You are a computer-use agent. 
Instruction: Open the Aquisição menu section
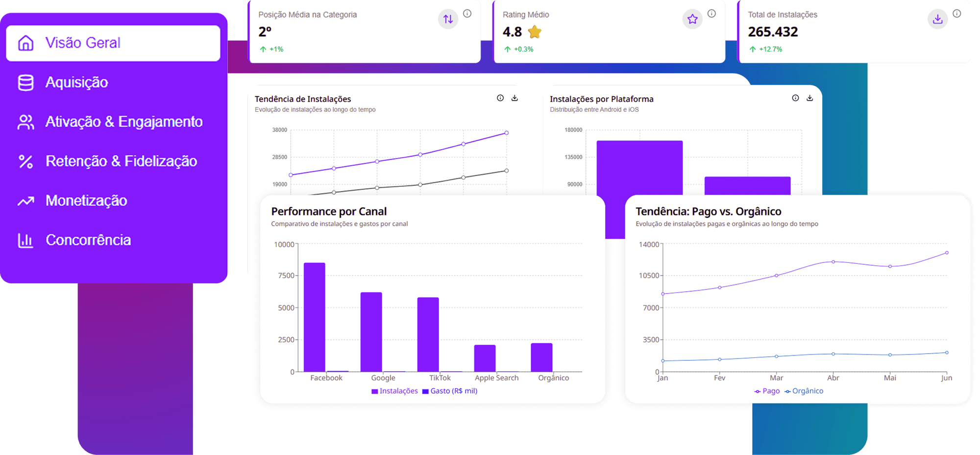coord(76,82)
